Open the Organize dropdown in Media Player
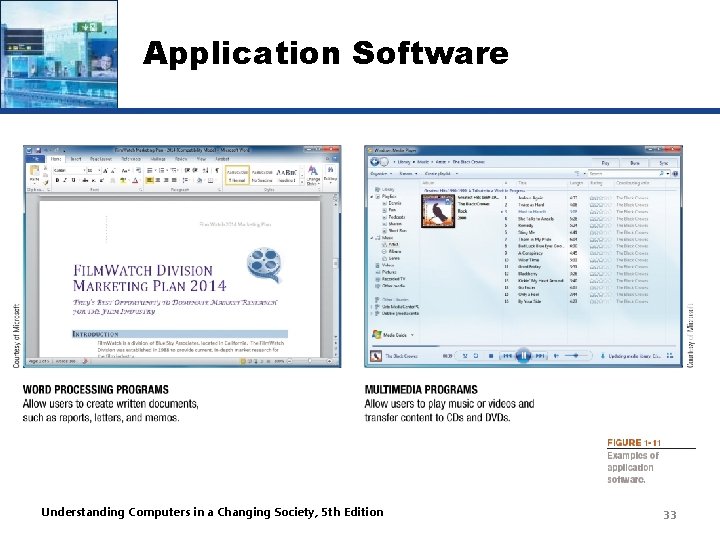720x540 pixels. [x=381, y=174]
